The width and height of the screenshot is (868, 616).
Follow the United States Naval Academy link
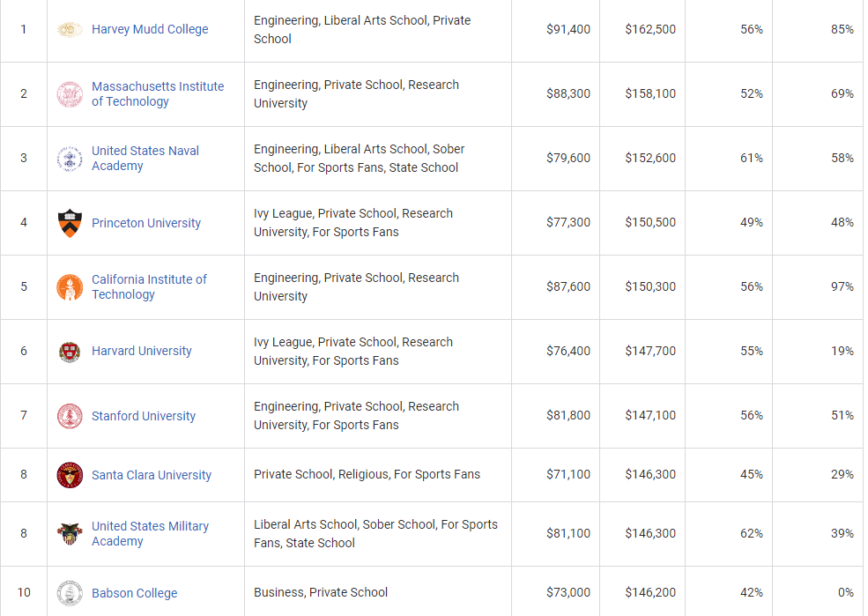coord(145,159)
